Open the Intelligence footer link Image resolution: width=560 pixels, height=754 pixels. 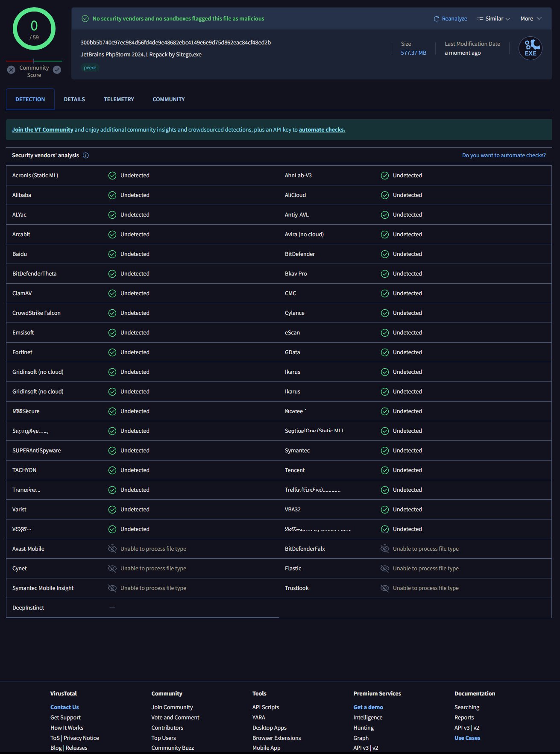pos(368,718)
